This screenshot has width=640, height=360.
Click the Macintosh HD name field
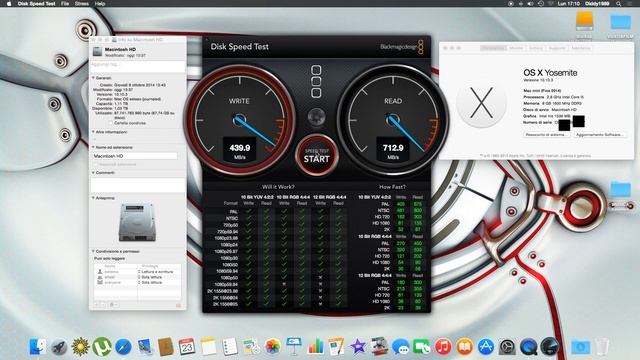[135, 156]
